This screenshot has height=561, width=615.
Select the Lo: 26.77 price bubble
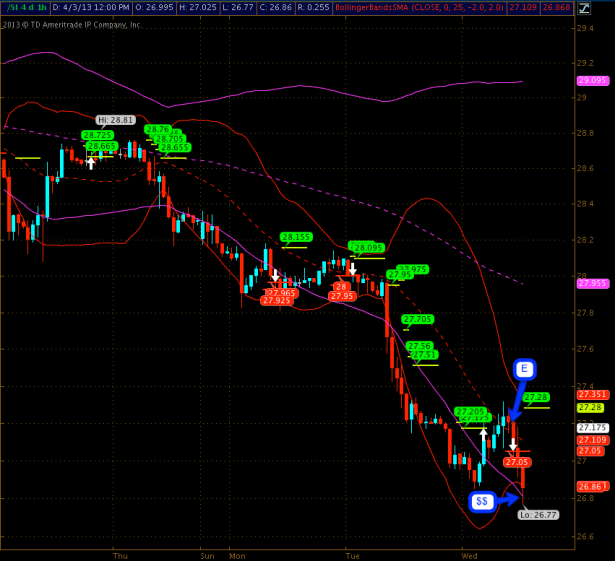point(538,515)
